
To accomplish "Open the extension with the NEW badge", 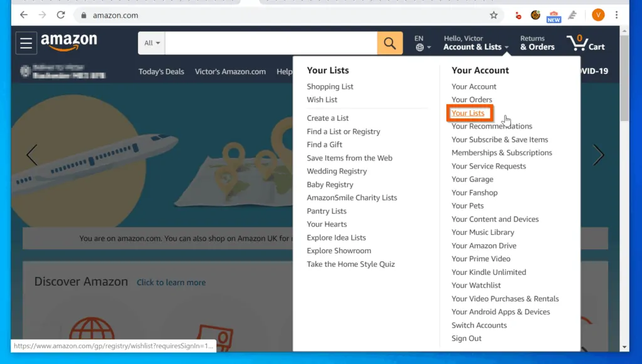I will [554, 16].
